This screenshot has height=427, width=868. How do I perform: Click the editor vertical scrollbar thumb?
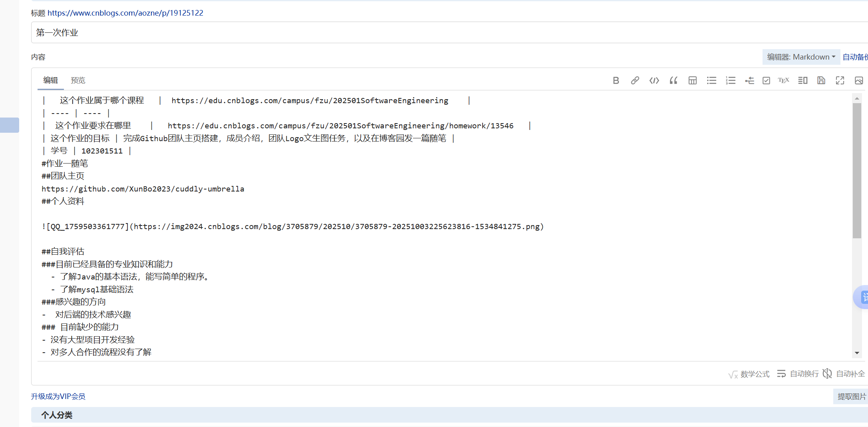coord(857,170)
